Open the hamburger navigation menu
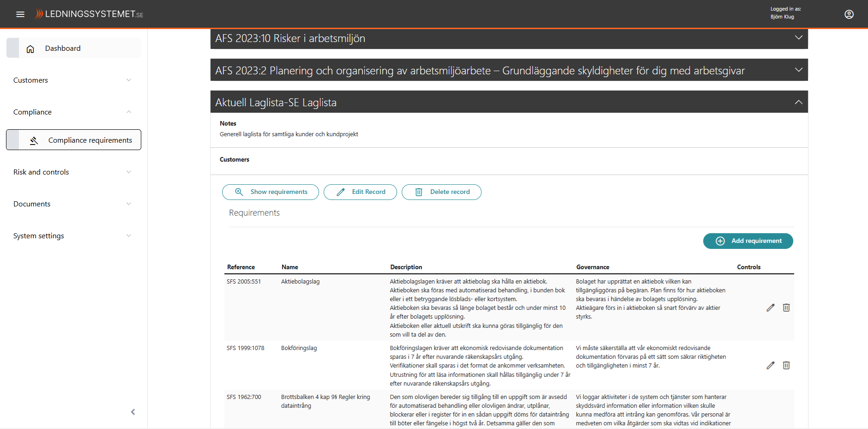The height and width of the screenshot is (429, 868). (20, 14)
